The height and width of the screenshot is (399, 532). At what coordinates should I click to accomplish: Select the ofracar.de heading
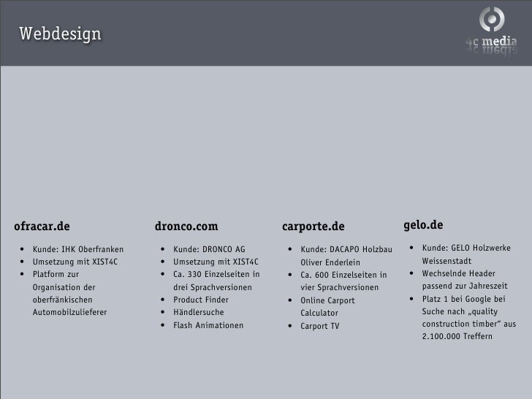[42, 226]
